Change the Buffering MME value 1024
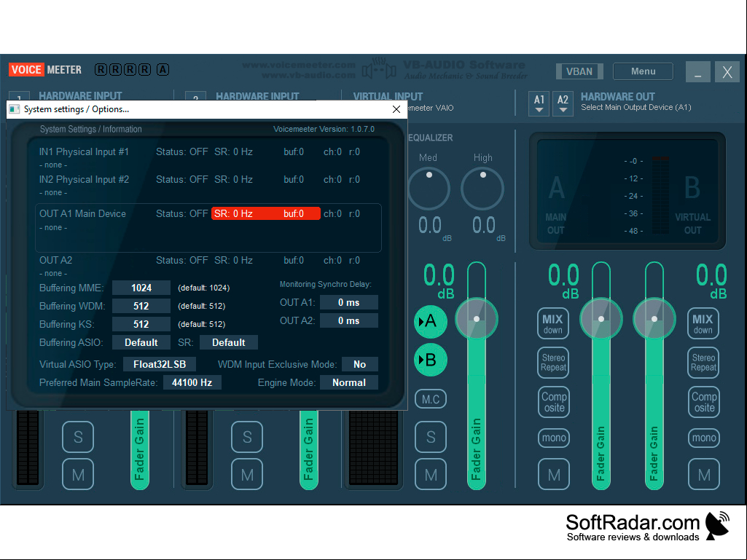The width and height of the screenshot is (747, 560). point(141,288)
